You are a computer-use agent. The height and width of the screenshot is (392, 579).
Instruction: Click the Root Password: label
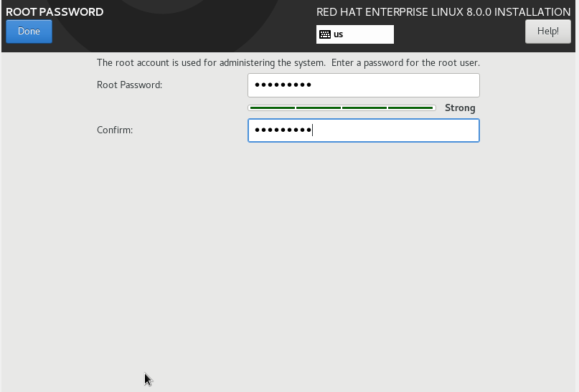[x=129, y=85]
